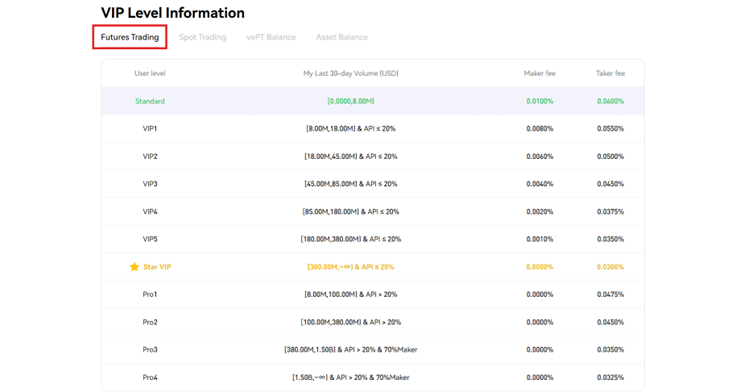Click Pro3 volume range [380.00M,1.50B]
The width and height of the screenshot is (752, 392).
coord(310,349)
